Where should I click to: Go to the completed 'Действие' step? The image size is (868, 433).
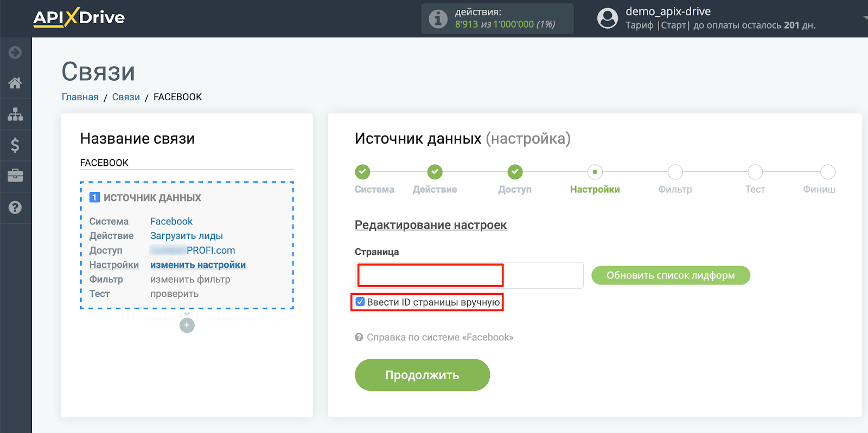tap(435, 172)
